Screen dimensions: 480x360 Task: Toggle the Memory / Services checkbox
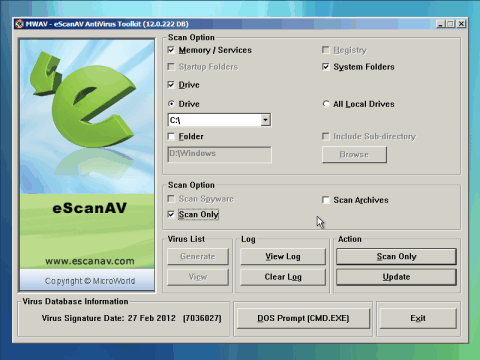tap(171, 50)
